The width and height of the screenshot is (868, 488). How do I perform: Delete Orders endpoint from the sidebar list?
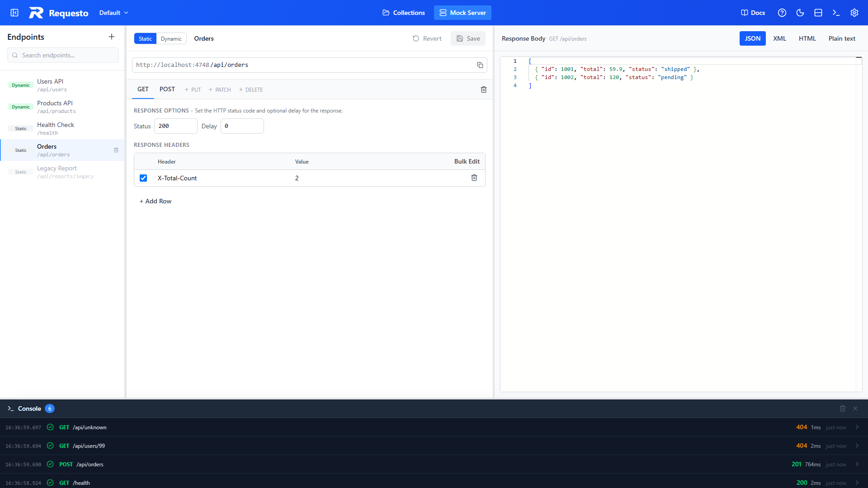pyautogui.click(x=116, y=150)
